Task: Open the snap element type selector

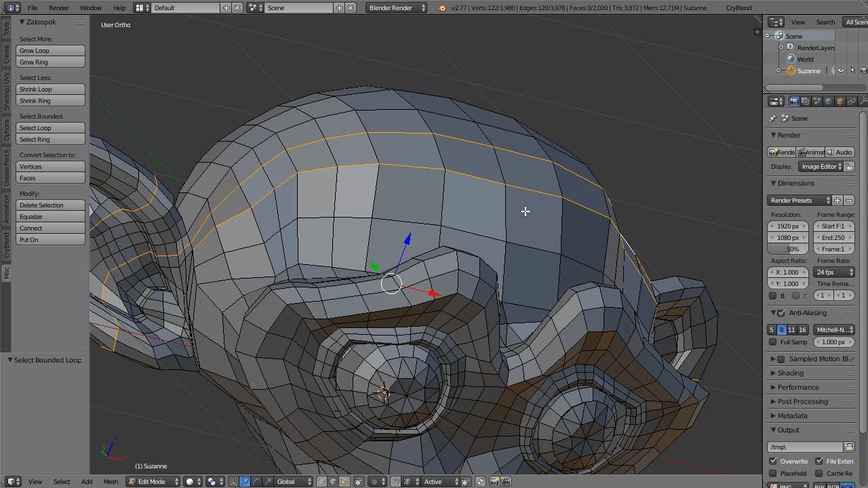Action: coord(411,482)
